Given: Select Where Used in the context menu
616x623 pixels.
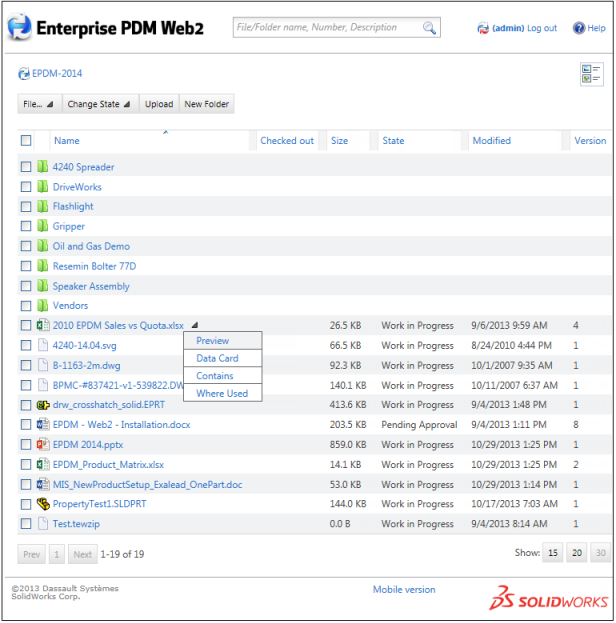Looking at the screenshot, I should click(x=222, y=393).
